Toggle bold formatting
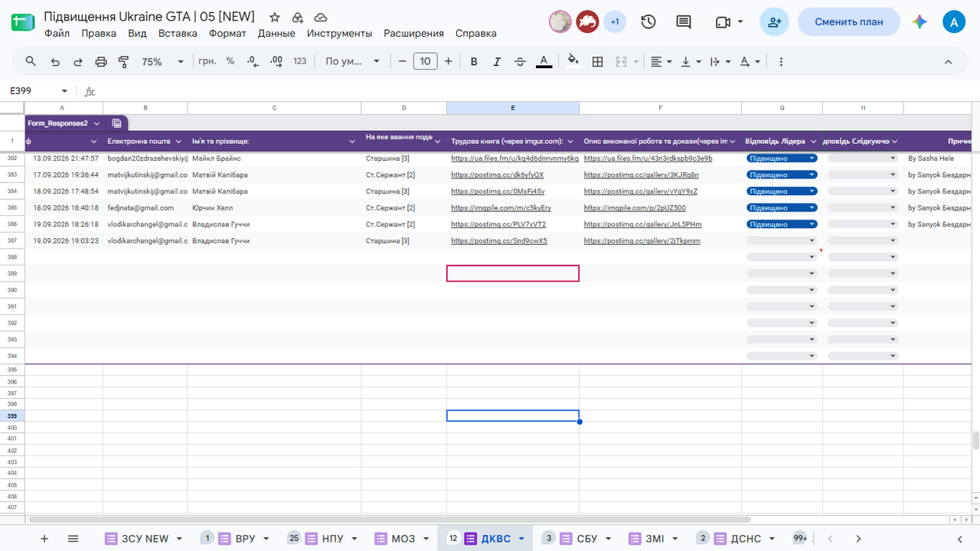Image resolution: width=980 pixels, height=551 pixels. pos(474,61)
